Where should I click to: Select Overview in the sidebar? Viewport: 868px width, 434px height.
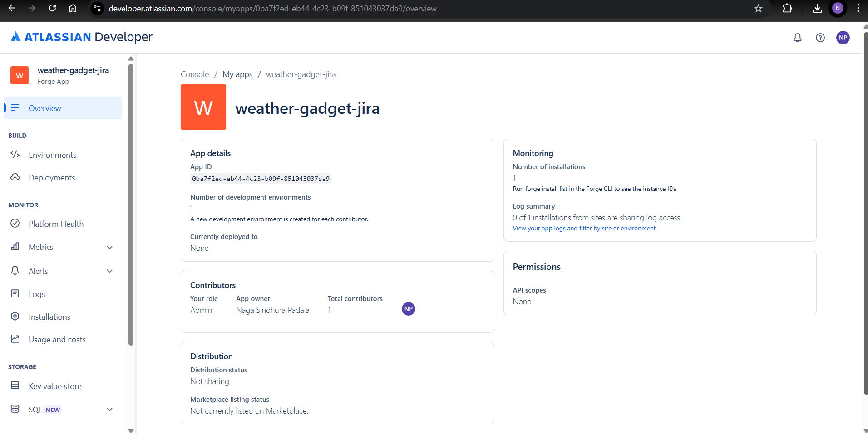point(63,108)
